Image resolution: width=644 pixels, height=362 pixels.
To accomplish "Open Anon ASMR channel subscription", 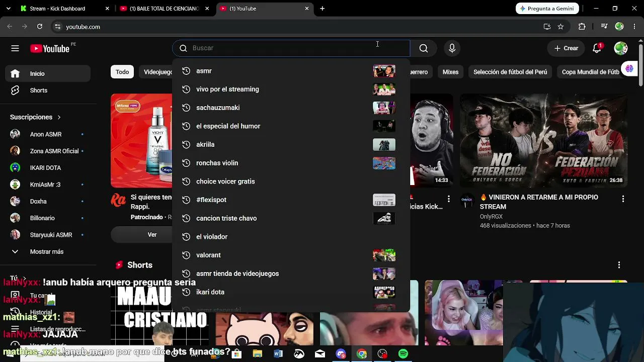I will 48,134.
